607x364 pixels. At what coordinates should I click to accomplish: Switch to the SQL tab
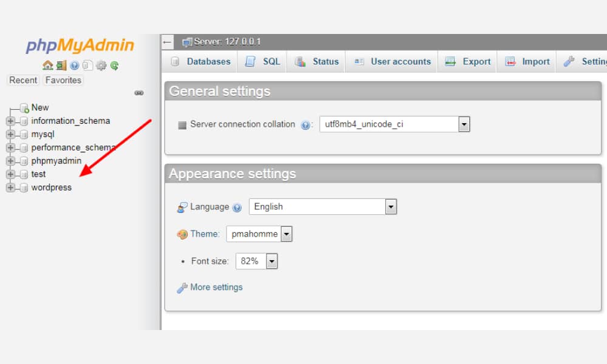point(262,61)
